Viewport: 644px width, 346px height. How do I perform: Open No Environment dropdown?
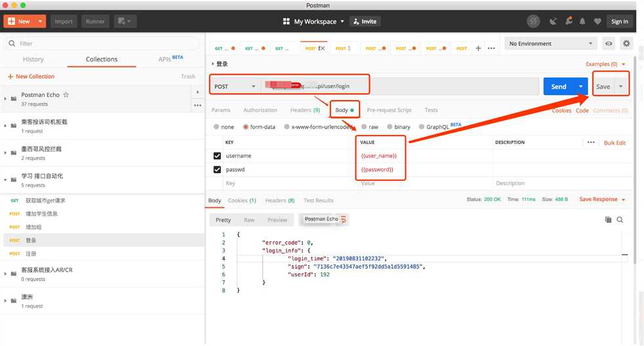click(551, 43)
